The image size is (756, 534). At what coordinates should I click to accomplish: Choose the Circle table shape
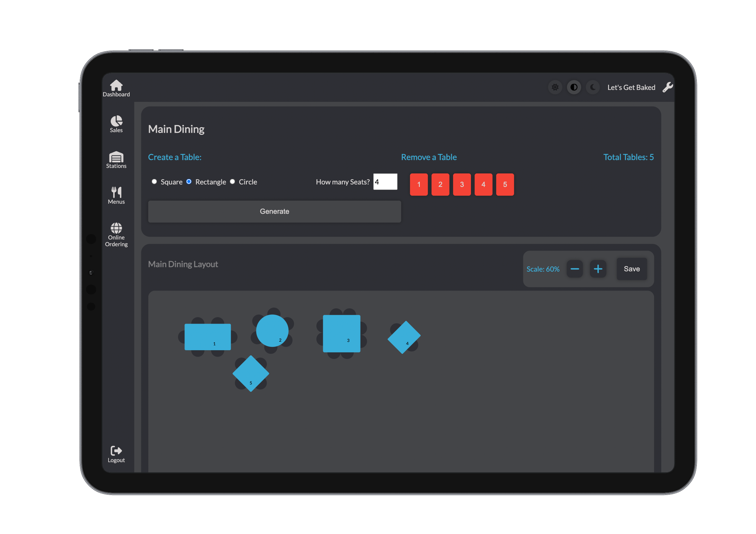tap(233, 182)
